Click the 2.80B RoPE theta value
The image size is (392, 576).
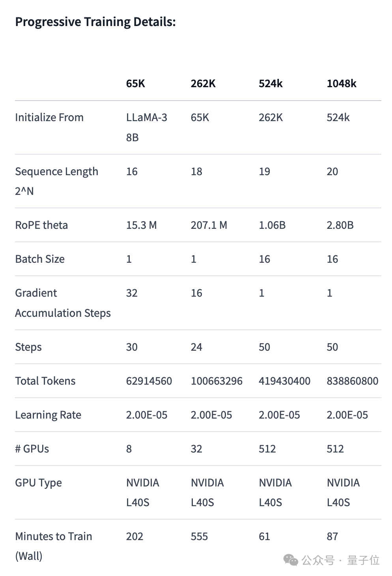pos(340,225)
